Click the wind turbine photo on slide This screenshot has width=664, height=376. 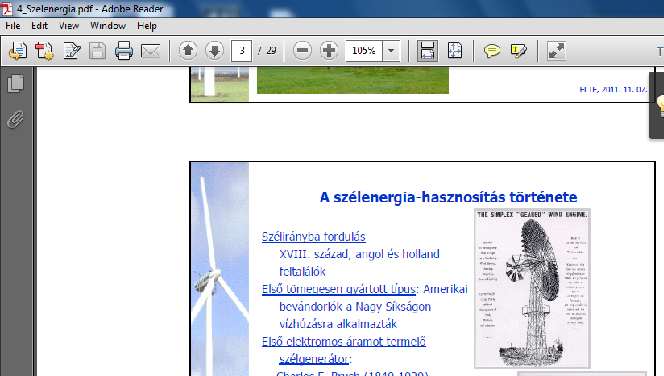pyautogui.click(x=220, y=269)
